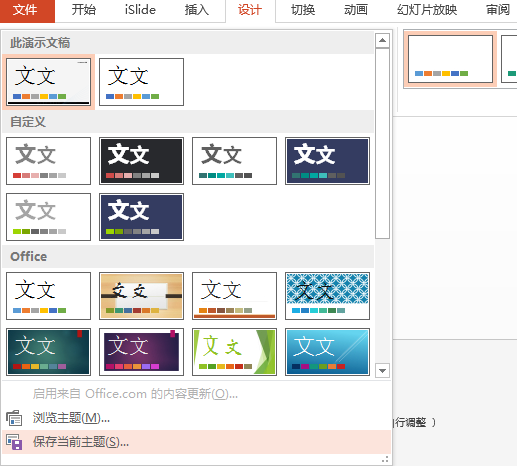This screenshot has width=517, height=466.
Task: Click the browse themes icon beside 浏览主题
Action: pyautogui.click(x=14, y=418)
